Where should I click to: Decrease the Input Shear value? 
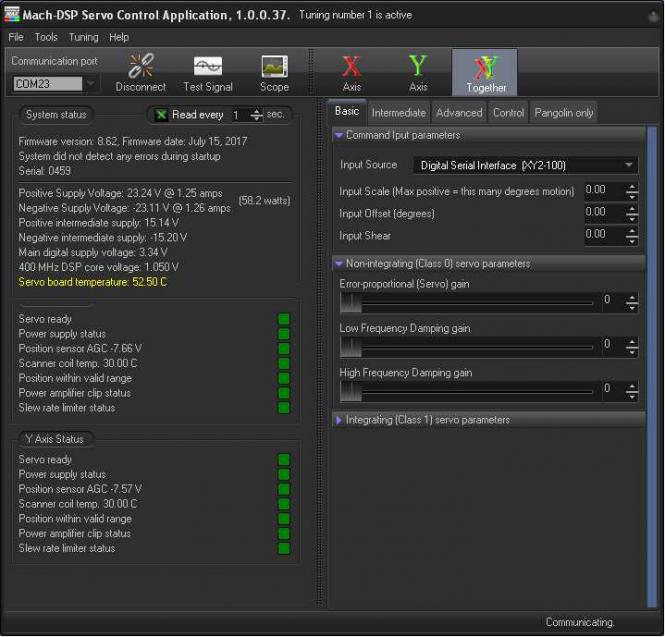click(632, 241)
